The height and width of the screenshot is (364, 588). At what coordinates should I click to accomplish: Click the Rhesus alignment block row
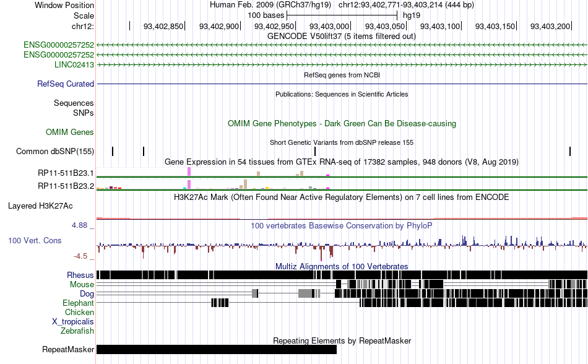tap(342, 275)
